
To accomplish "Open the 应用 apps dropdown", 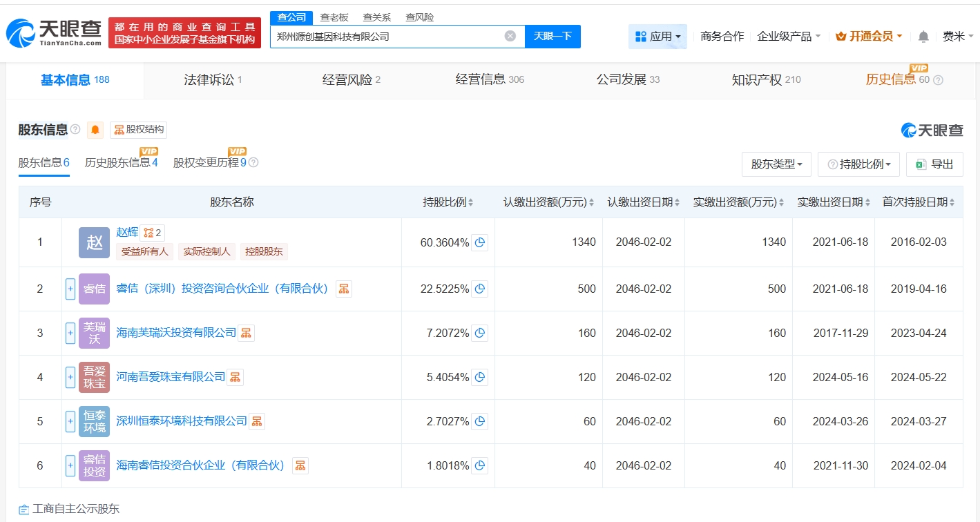I will pos(657,37).
